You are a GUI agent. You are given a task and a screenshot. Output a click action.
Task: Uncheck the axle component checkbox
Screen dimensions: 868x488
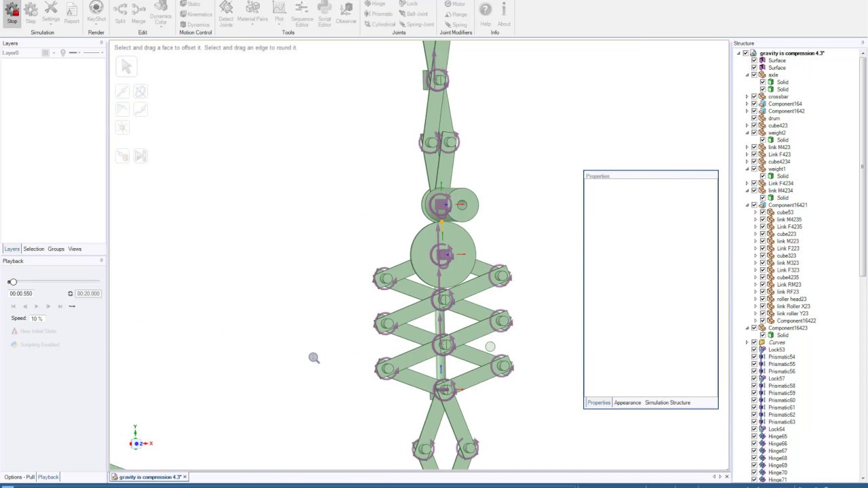[754, 75]
